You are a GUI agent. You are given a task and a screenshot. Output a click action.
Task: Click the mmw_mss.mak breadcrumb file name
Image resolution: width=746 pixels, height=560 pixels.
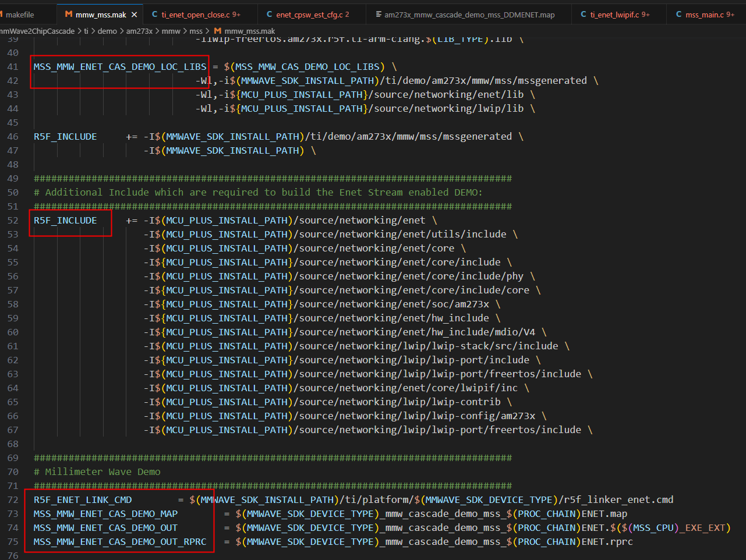coord(249,31)
